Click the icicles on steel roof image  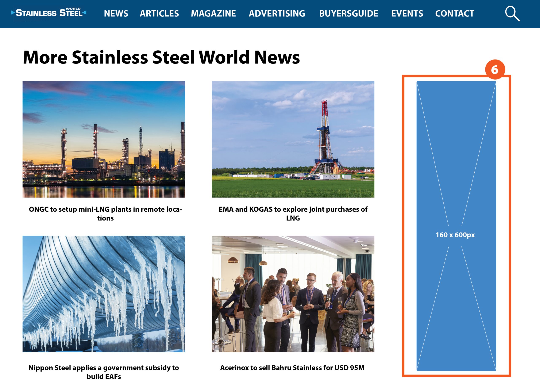click(x=104, y=294)
